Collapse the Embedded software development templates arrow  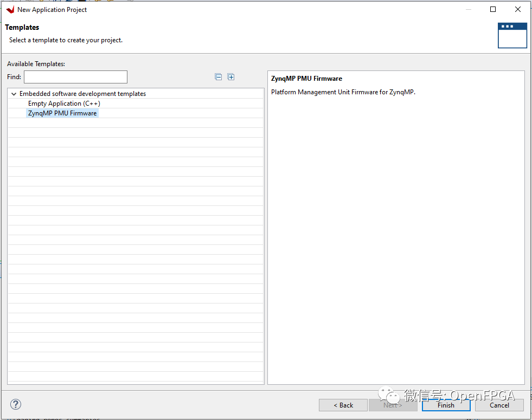point(14,94)
